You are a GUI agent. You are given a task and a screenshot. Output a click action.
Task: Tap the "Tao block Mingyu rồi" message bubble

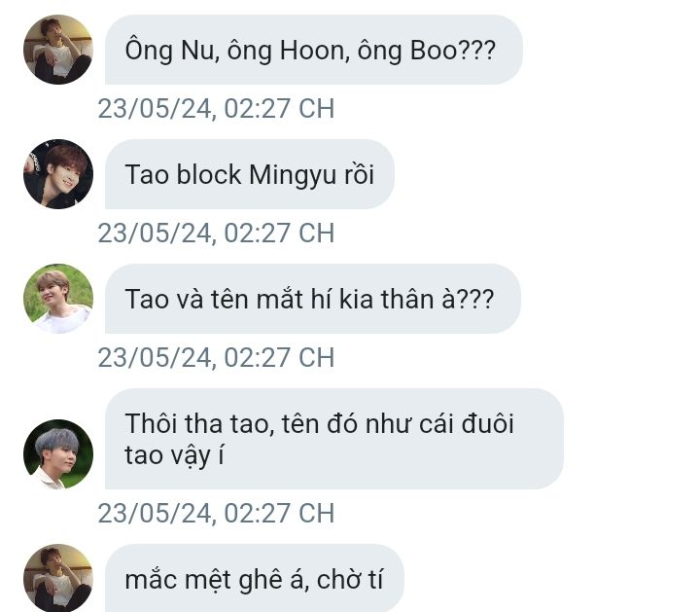[250, 174]
